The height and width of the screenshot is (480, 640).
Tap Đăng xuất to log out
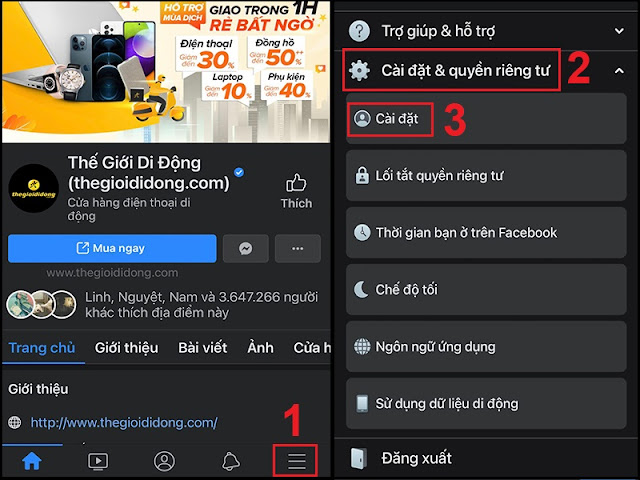click(486, 458)
